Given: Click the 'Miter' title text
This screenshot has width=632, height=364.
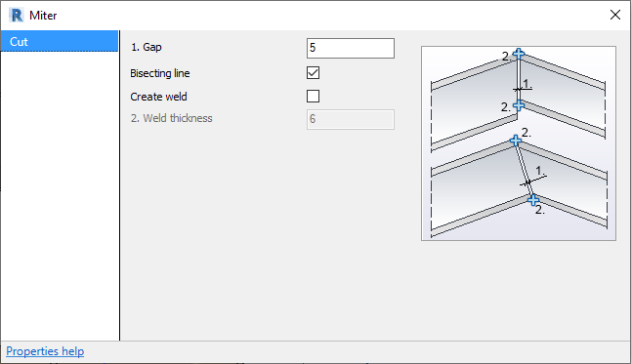Looking at the screenshot, I should 43,16.
